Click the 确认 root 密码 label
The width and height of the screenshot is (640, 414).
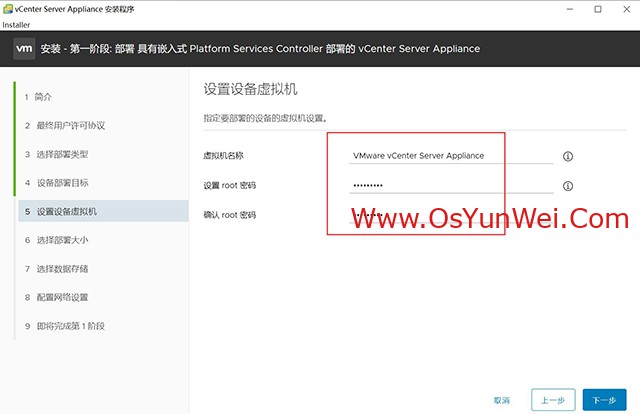(x=229, y=215)
